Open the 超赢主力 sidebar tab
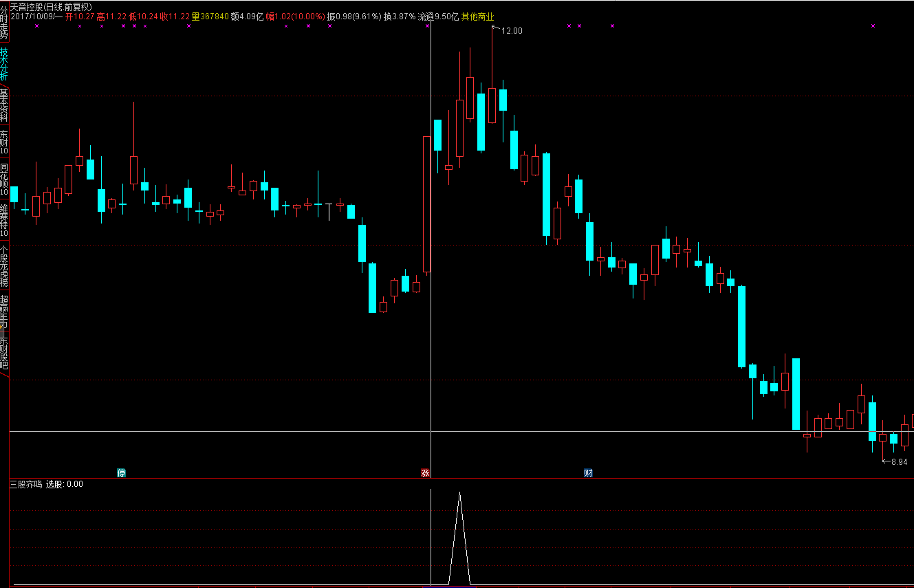The height and width of the screenshot is (588, 914). [4, 312]
